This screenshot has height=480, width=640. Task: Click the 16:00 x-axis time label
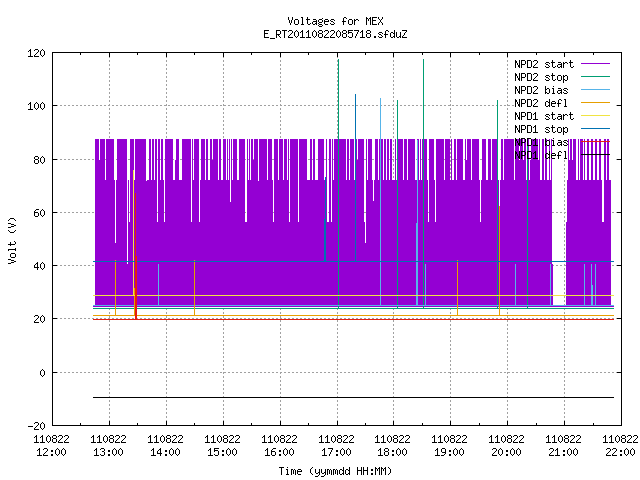(x=279, y=453)
